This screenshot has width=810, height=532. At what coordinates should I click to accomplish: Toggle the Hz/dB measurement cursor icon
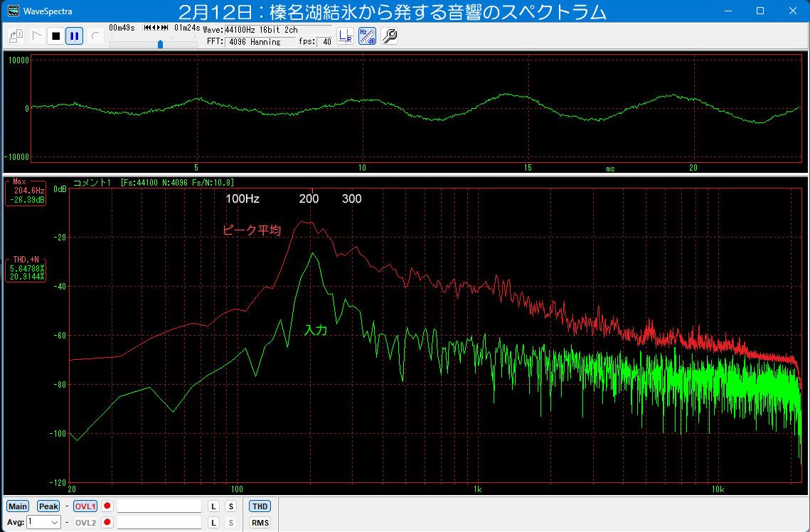367,36
